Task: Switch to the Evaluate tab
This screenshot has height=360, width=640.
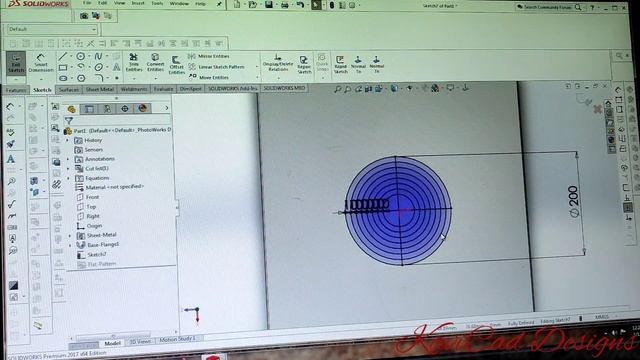Action: 163,89
